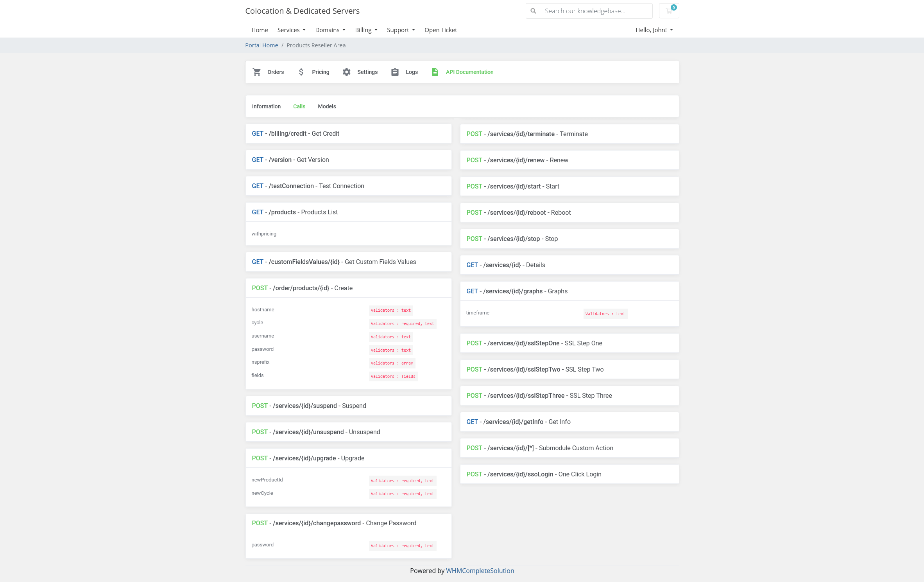Screen dimensions: 924x582
Task: Click the Logs clipboard icon
Action: coord(395,72)
